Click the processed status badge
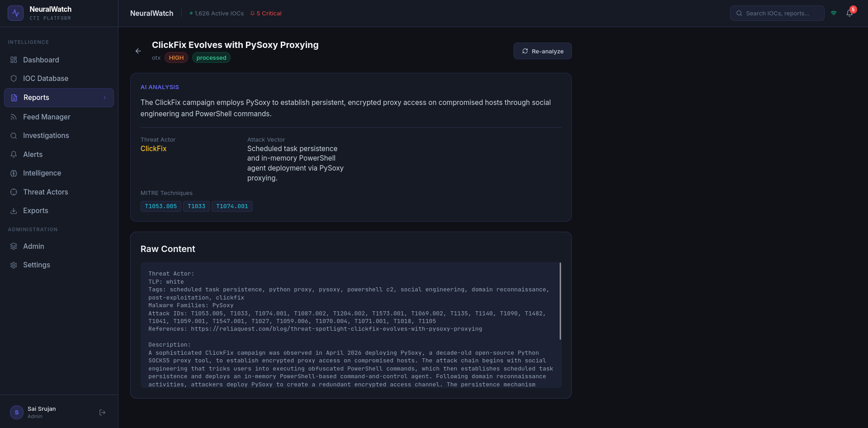Image resolution: width=868 pixels, height=428 pixels. (x=211, y=57)
